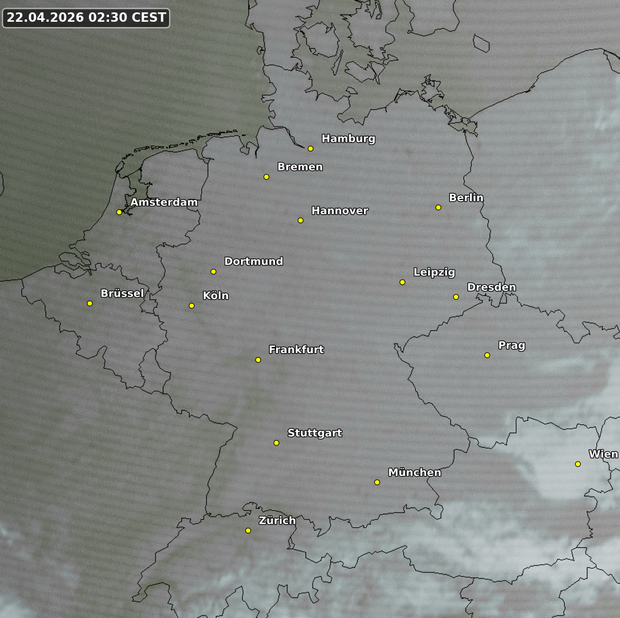Select the Leipzig text label
Viewport: 620px width, 618px height.
pyautogui.click(x=434, y=273)
